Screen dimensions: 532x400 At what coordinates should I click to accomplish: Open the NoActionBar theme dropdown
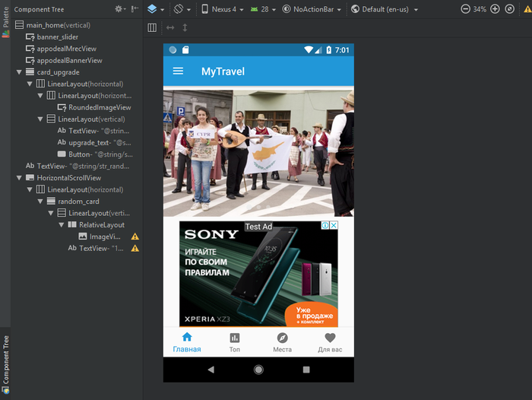(311, 9)
